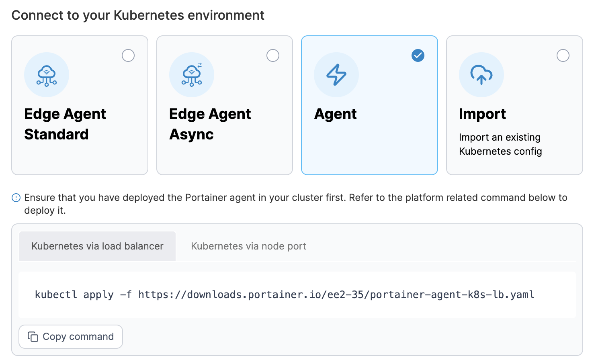Click the Import an existing Kubernetes config description
594x364 pixels.
500,144
